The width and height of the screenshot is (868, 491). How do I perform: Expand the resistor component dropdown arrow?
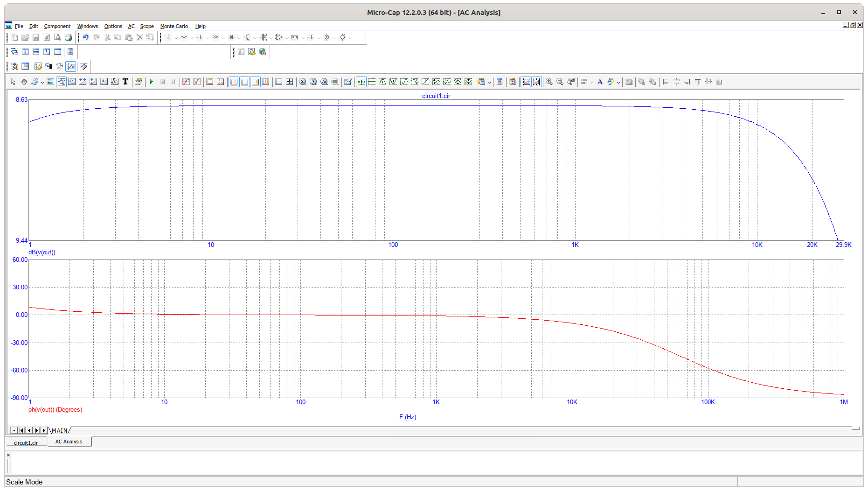(x=191, y=38)
